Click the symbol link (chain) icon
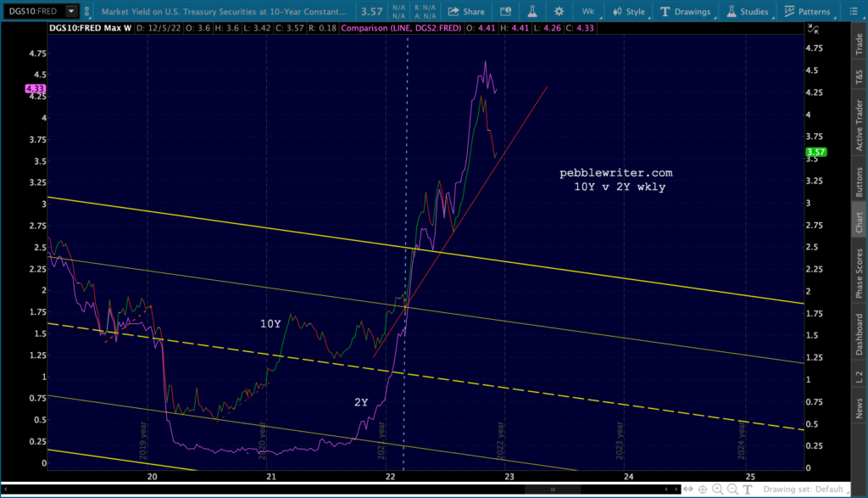Screen dimensions: 868x498 click(x=87, y=11)
